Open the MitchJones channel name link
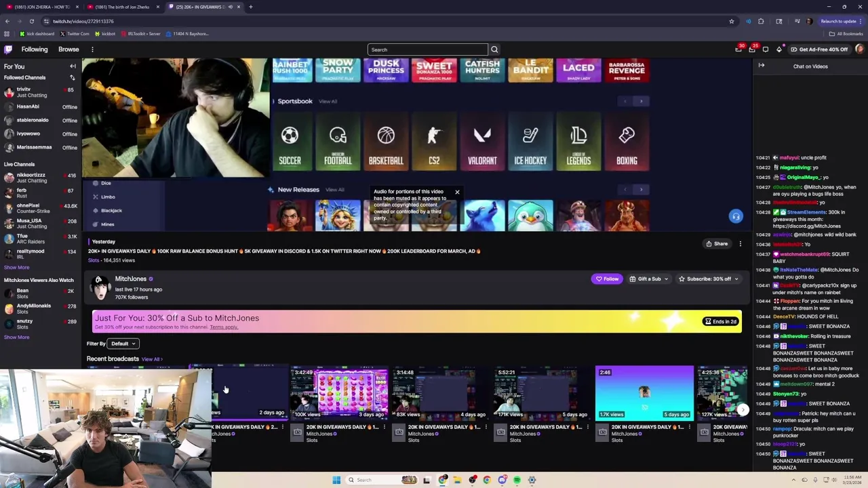868x488 pixels. pyautogui.click(x=131, y=279)
